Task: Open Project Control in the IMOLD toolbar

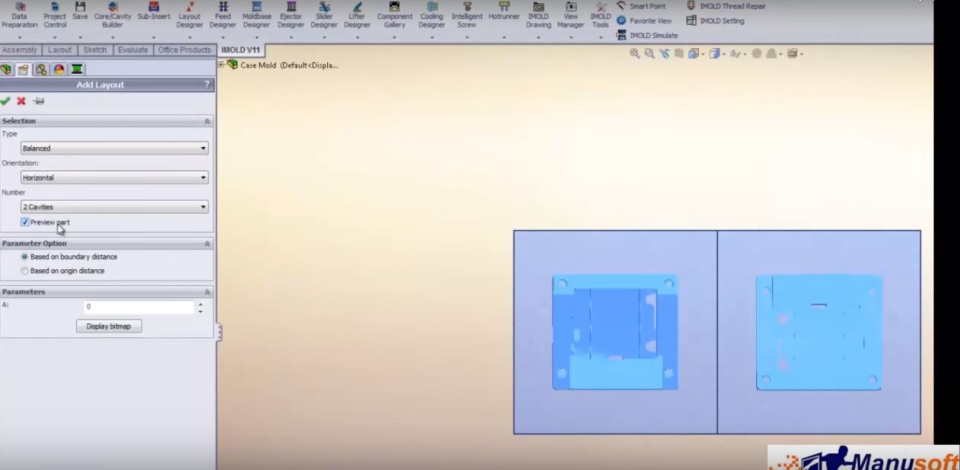Action: [54, 15]
